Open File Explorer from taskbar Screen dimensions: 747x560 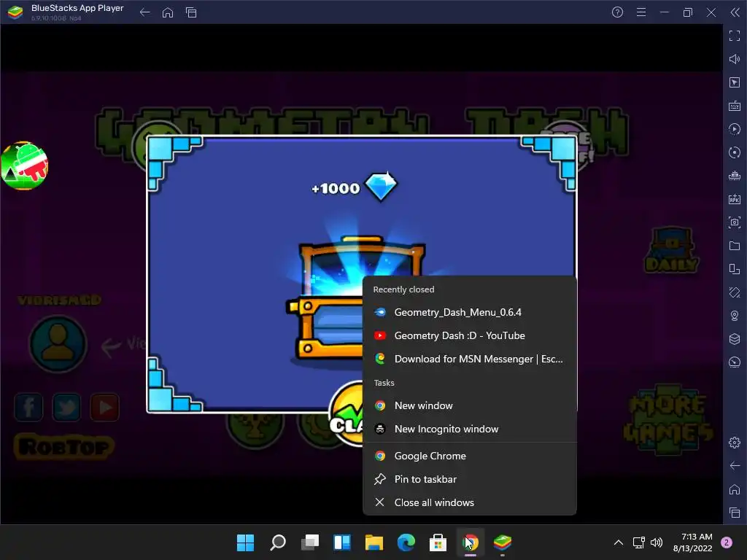[x=374, y=542]
